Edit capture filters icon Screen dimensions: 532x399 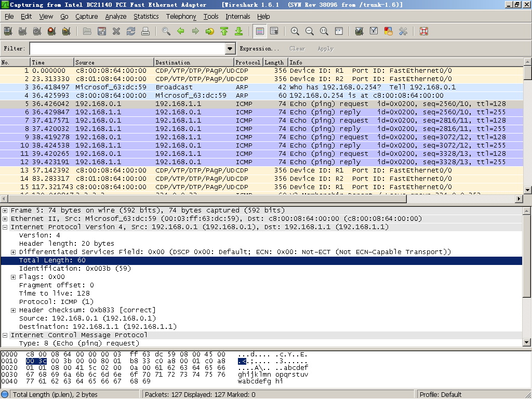coord(360,32)
